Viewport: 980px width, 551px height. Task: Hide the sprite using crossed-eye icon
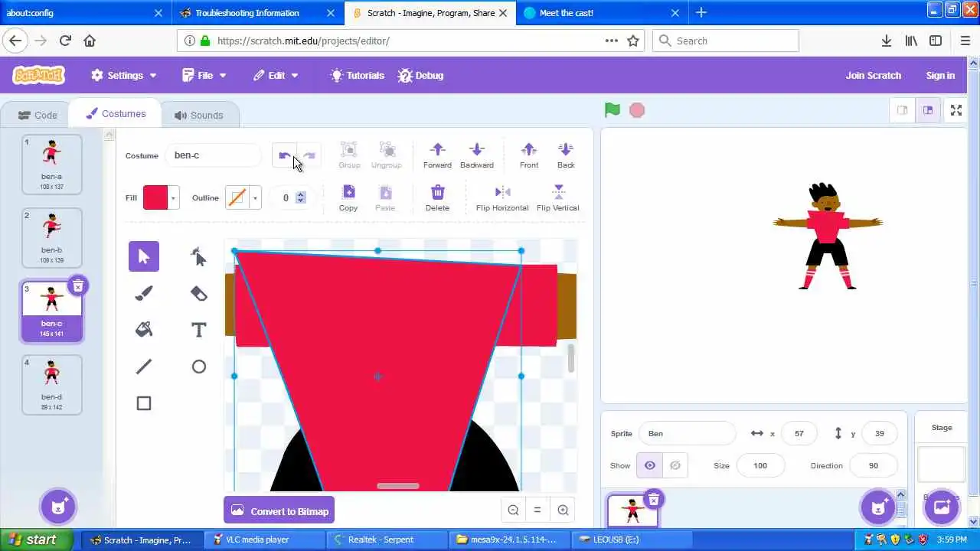coord(675,465)
